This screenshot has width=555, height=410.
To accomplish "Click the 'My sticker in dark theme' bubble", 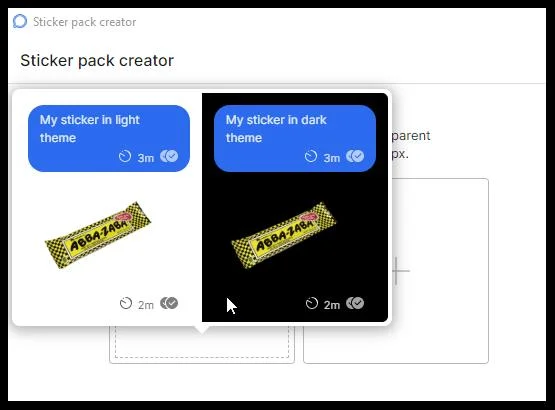I will [295, 138].
